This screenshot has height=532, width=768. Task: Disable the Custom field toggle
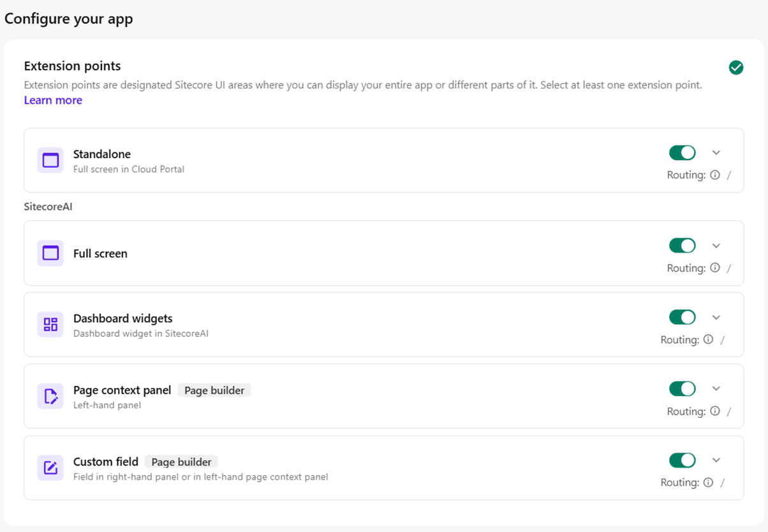pyautogui.click(x=682, y=460)
